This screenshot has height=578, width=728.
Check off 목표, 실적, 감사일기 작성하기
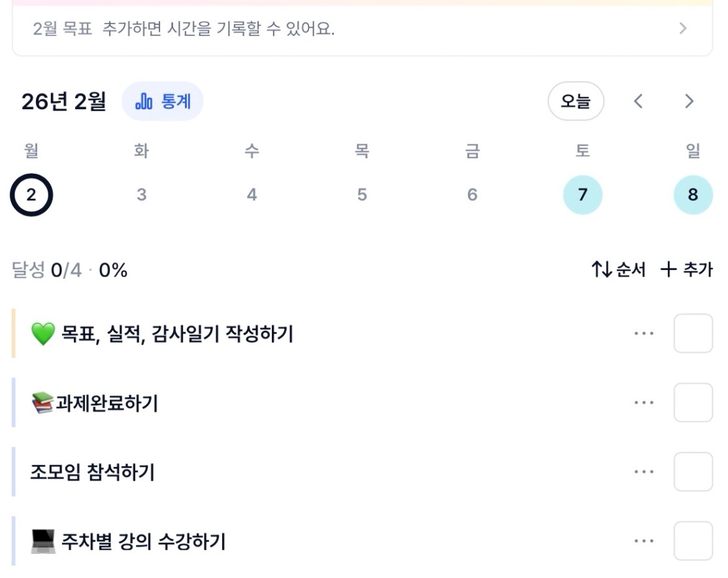click(693, 333)
